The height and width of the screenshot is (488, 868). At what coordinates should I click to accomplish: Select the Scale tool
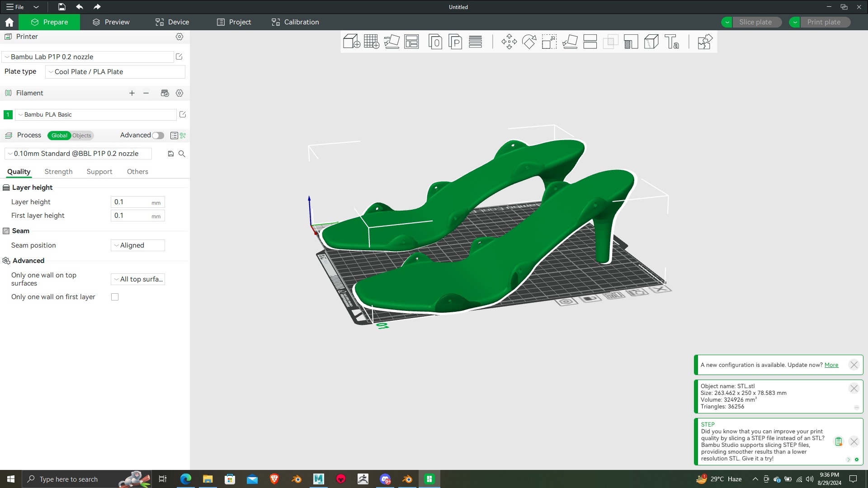point(549,42)
